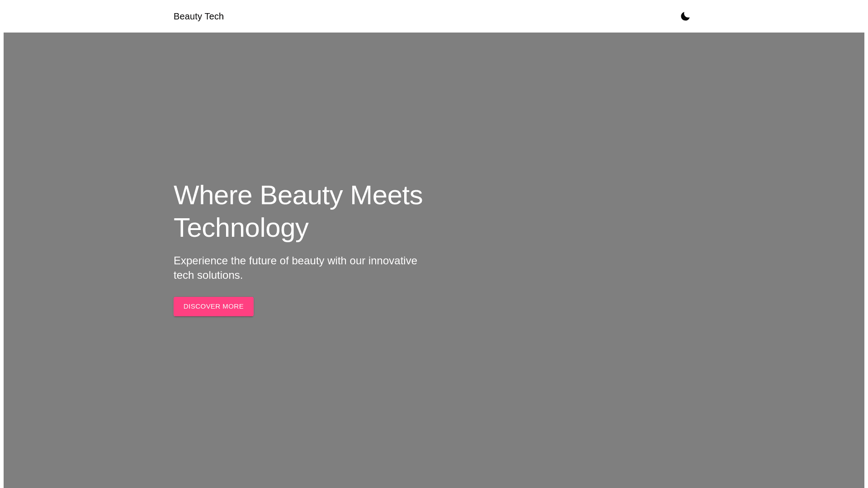Click the word 'DISCOVER' on the pink button
Viewport: 868px width, 488px height.
(x=202, y=306)
